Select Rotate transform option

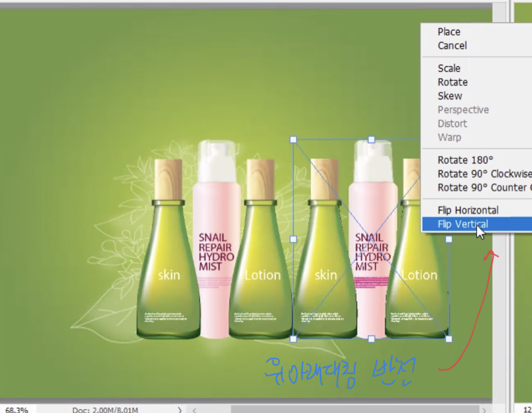(x=476, y=82)
